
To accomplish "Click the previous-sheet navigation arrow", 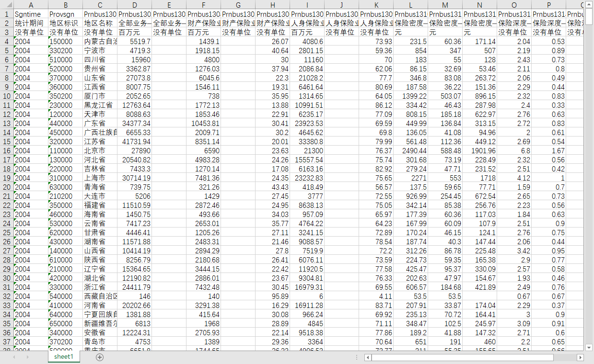I will pyautogui.click(x=15, y=357).
